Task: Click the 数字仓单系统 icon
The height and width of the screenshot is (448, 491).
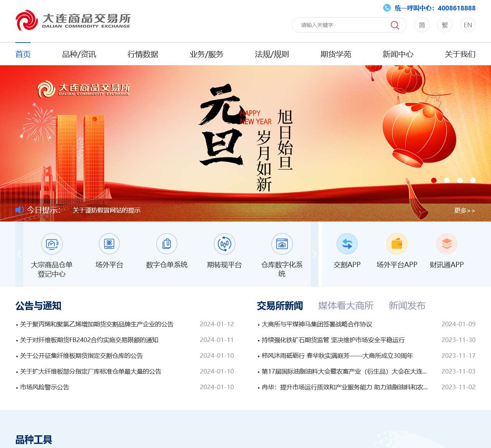Action: (167, 244)
